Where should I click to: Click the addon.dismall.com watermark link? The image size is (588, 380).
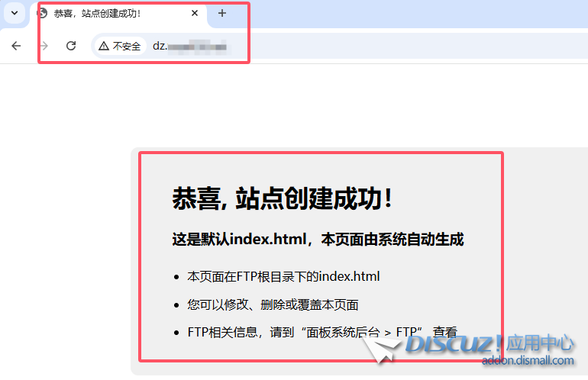[x=528, y=360]
